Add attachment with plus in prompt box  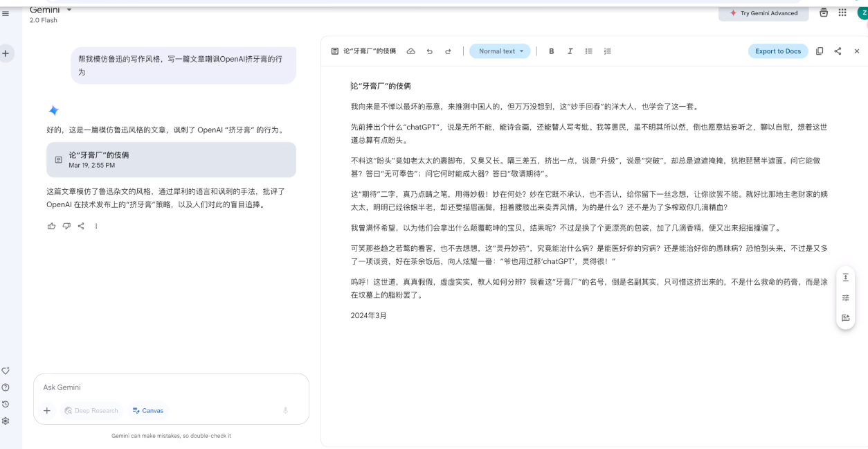tap(47, 410)
